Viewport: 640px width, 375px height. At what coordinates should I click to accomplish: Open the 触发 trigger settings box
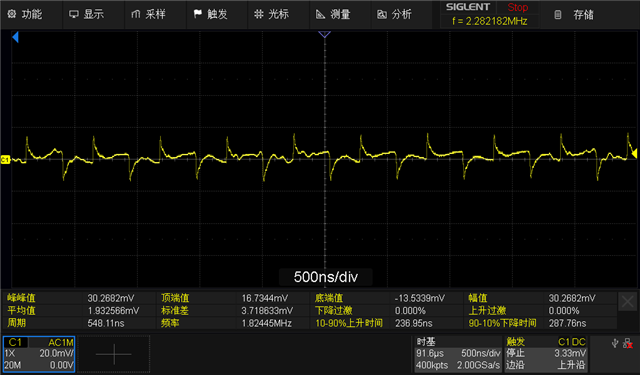(x=546, y=354)
